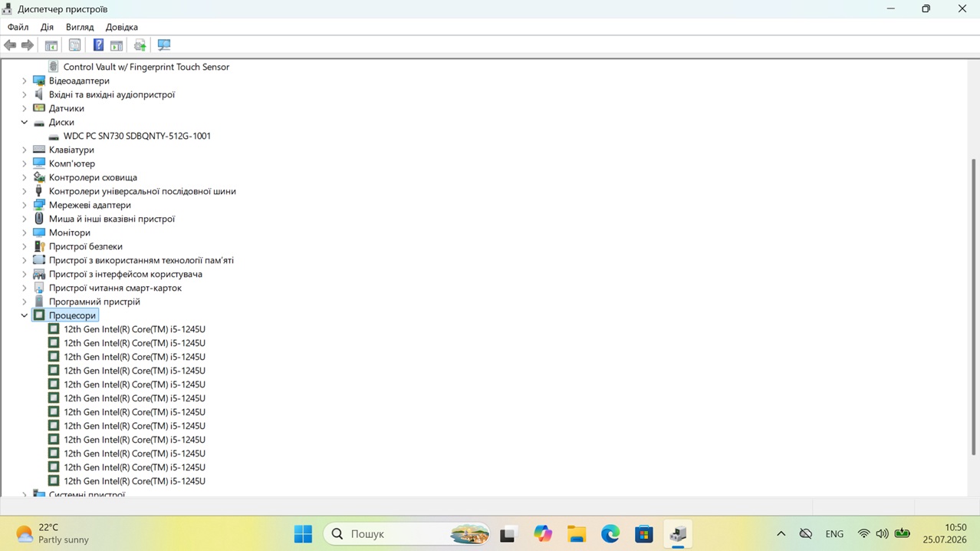Click the OneDrive cloud icon in the tray
Viewport: 980px width, 551px height.
[x=806, y=534]
